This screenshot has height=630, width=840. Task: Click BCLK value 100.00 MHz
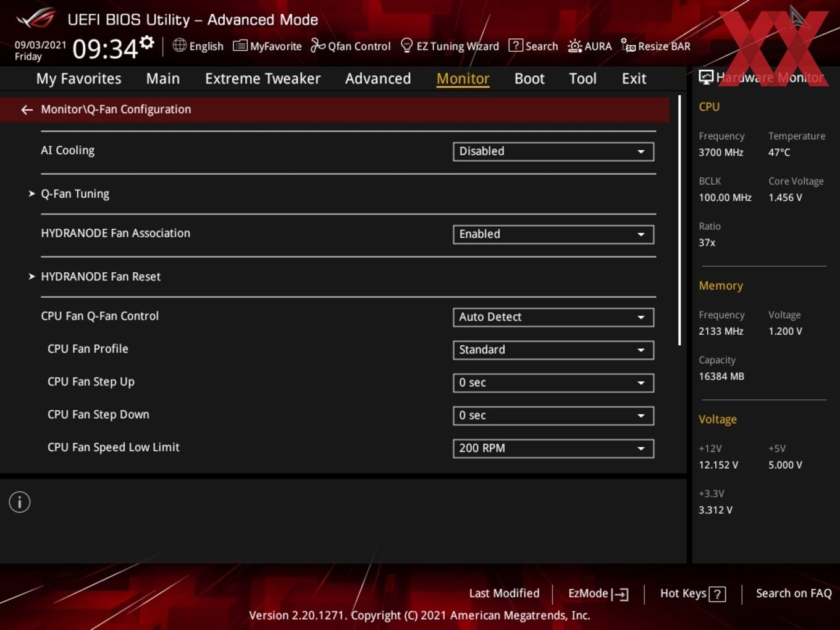pos(725,198)
